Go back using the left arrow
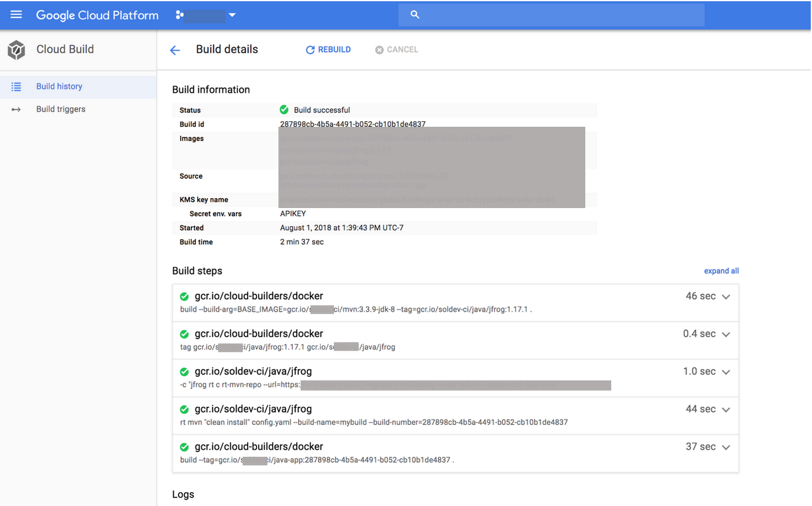Screen dimensions: 812x506 [x=175, y=50]
